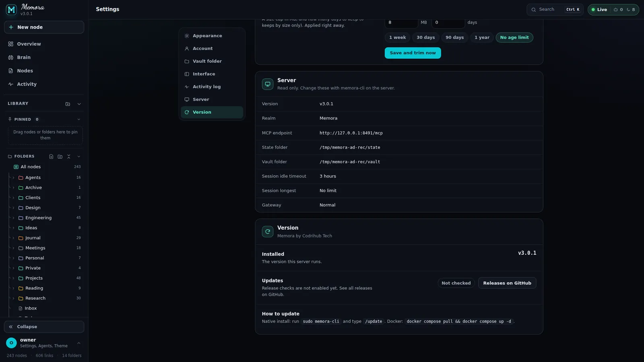Open the owner menu chevron
The width and height of the screenshot is (644, 362).
pyautogui.click(x=78, y=343)
